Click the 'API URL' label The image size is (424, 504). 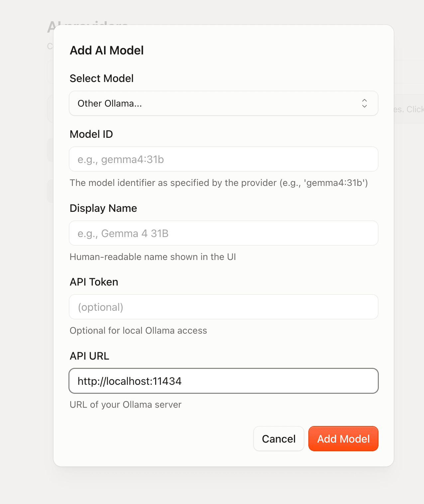89,356
